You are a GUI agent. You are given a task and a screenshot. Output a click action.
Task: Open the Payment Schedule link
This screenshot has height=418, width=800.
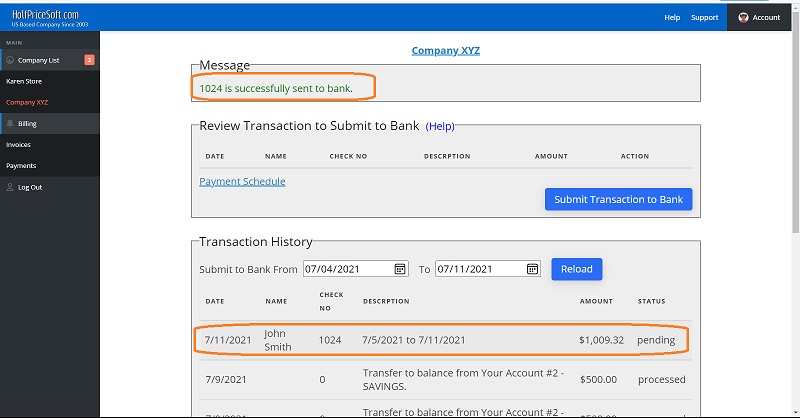[242, 181]
